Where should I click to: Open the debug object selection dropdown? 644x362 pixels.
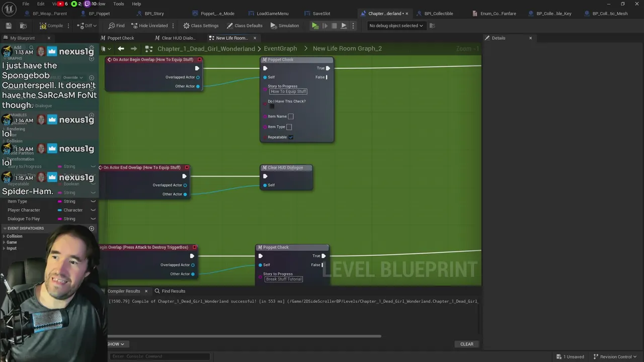click(x=396, y=26)
